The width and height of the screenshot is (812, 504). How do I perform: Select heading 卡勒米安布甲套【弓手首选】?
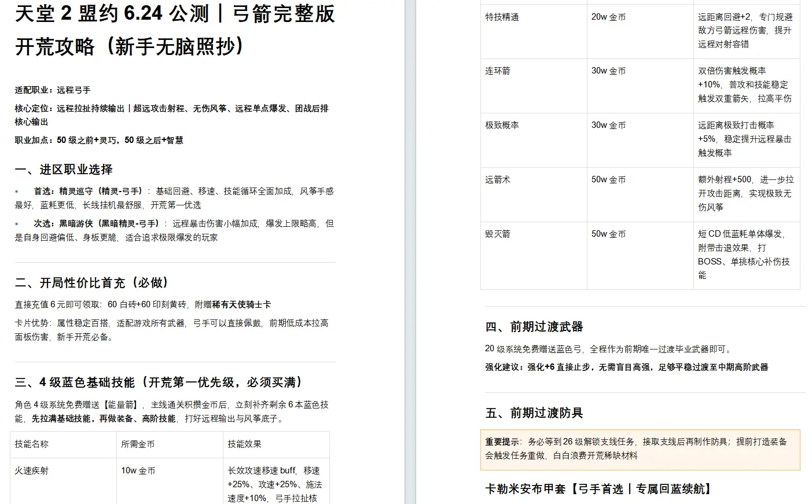tap(599, 490)
